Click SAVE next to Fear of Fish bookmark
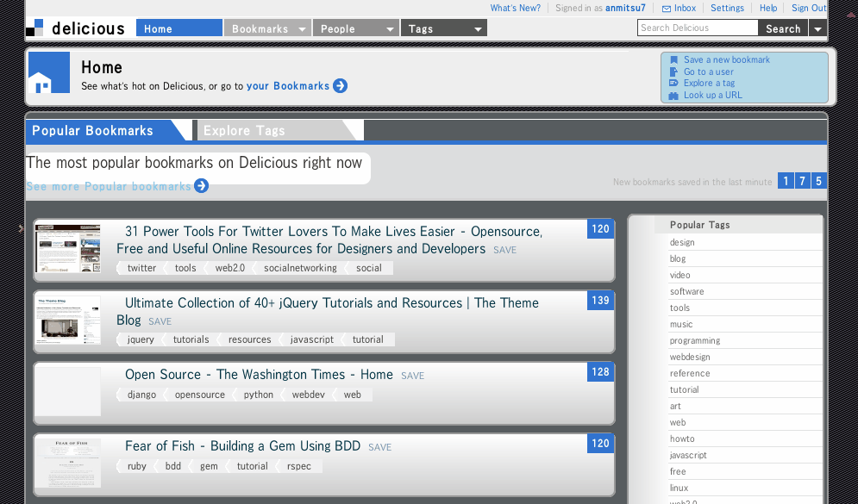 click(379, 447)
